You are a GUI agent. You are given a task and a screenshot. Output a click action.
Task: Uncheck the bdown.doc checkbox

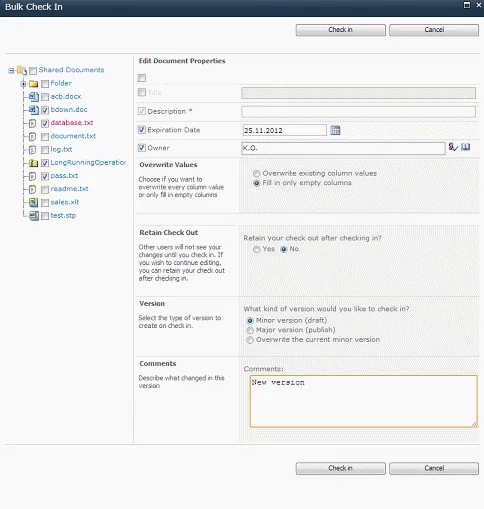[x=45, y=110]
